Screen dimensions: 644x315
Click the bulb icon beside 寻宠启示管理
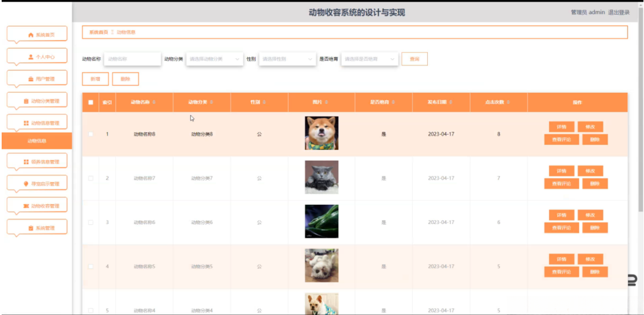click(26, 184)
